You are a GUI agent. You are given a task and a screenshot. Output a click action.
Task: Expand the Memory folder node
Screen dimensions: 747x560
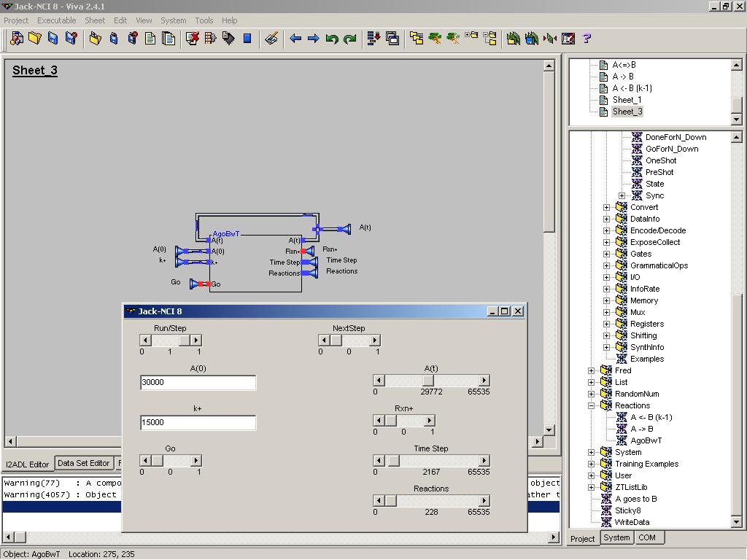(x=606, y=300)
